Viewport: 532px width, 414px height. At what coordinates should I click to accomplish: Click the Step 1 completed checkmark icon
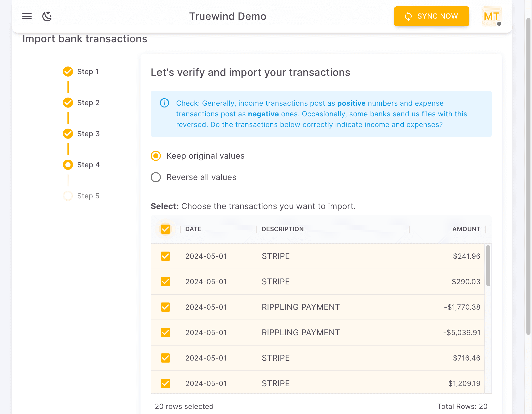68,72
